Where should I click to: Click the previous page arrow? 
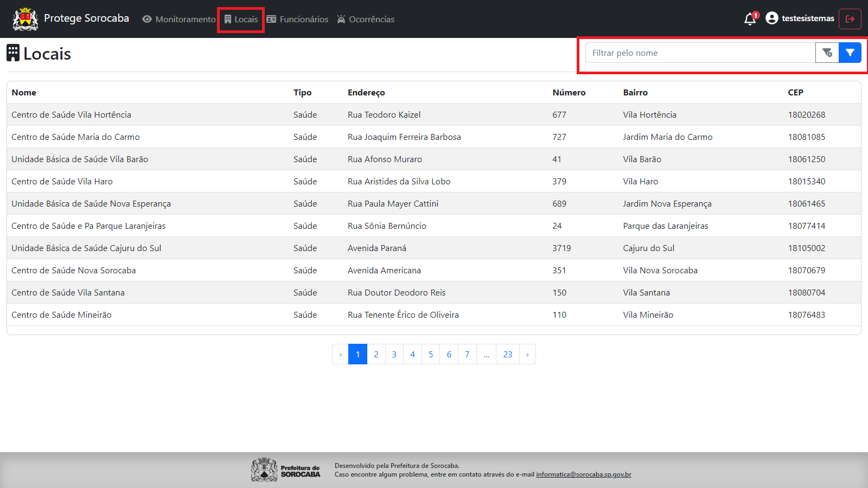pos(340,354)
